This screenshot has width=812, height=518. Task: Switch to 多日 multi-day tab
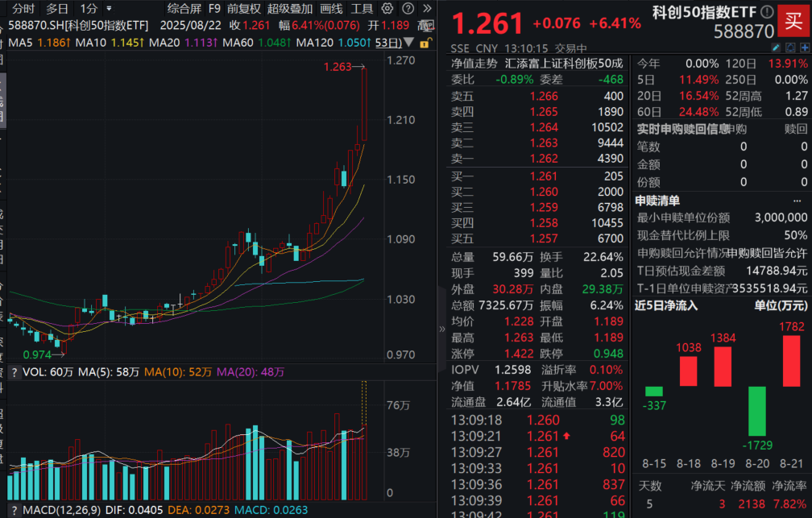tap(57, 9)
